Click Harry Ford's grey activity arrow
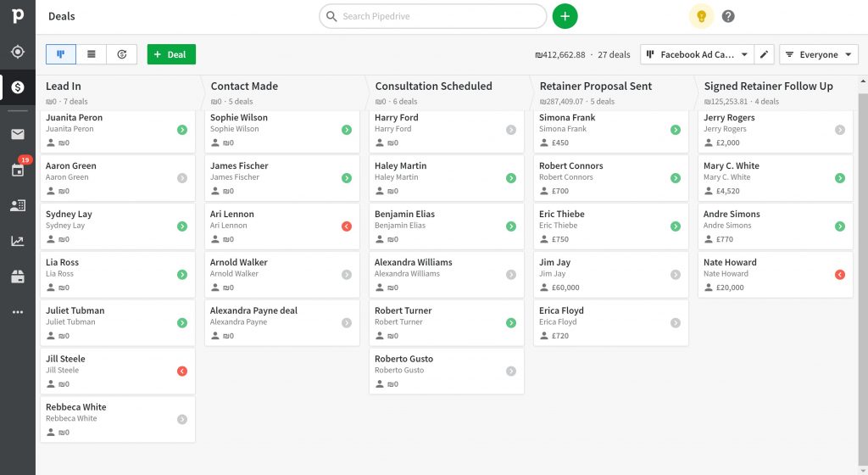The height and width of the screenshot is (475, 868). (511, 130)
